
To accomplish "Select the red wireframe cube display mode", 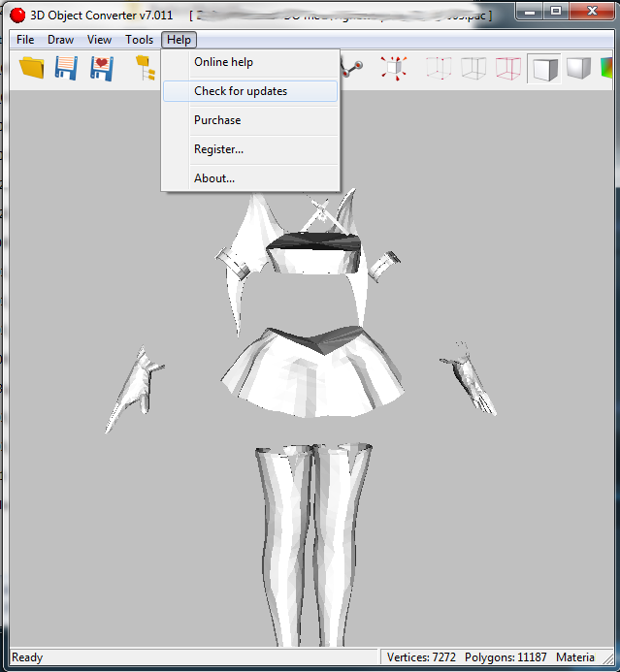I will 508,68.
